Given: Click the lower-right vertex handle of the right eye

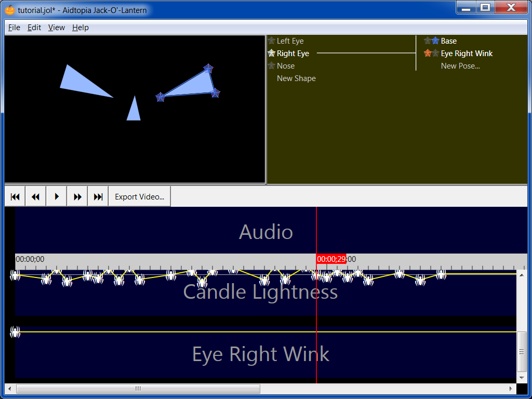Looking at the screenshot, I should pos(216,93).
